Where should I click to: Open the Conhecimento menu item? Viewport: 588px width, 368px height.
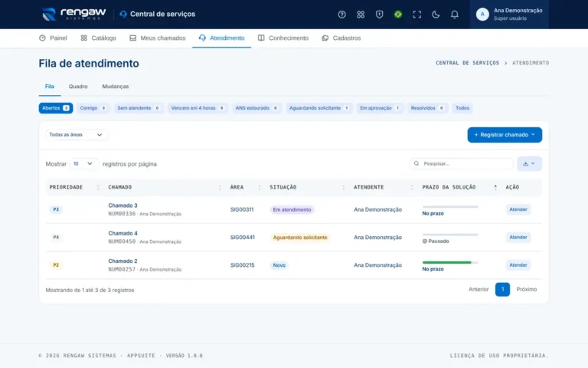283,38
